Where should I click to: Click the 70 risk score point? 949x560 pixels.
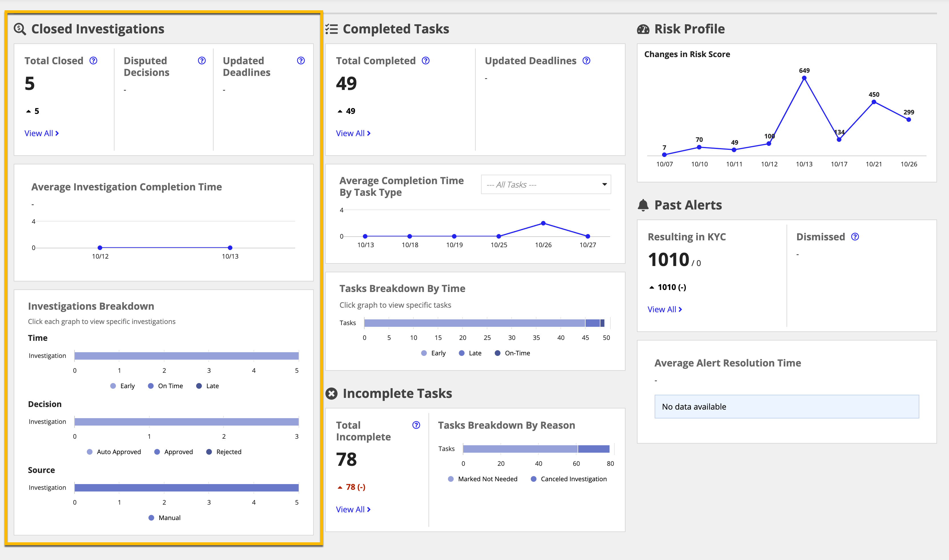click(x=699, y=147)
